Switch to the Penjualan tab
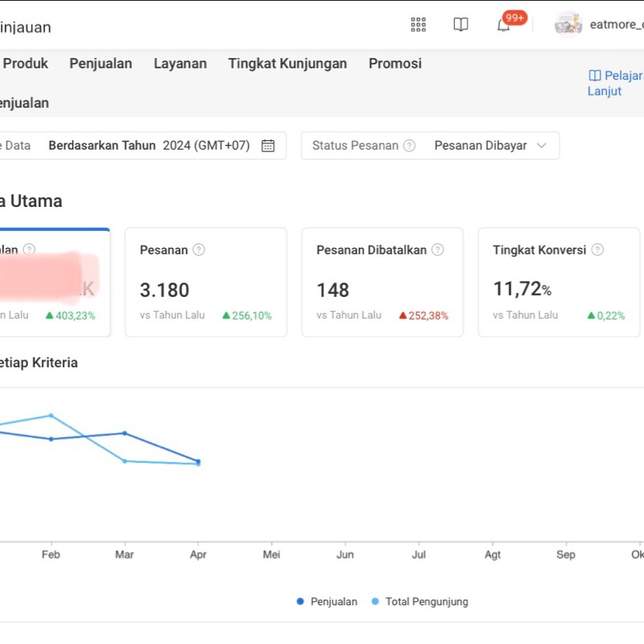The height and width of the screenshot is (644, 644). click(101, 64)
